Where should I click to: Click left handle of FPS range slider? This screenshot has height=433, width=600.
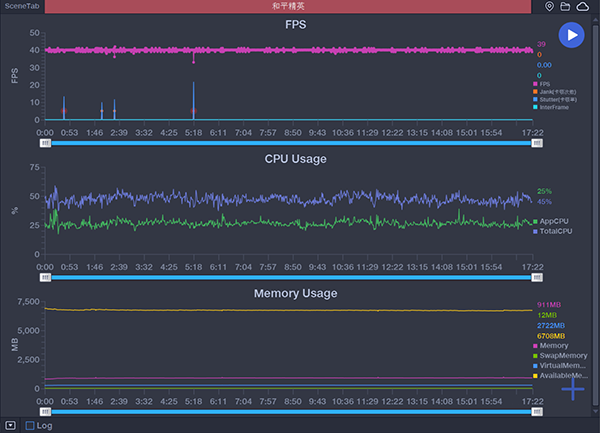[x=45, y=143]
